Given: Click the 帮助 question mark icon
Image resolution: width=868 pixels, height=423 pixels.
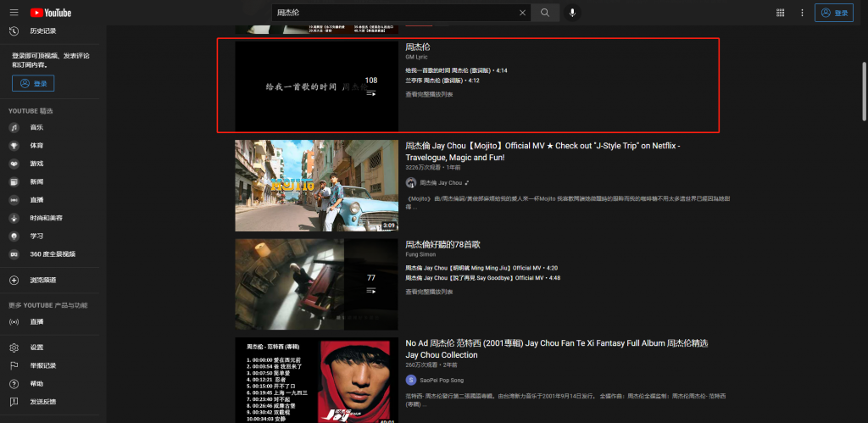Looking at the screenshot, I should tap(14, 384).
